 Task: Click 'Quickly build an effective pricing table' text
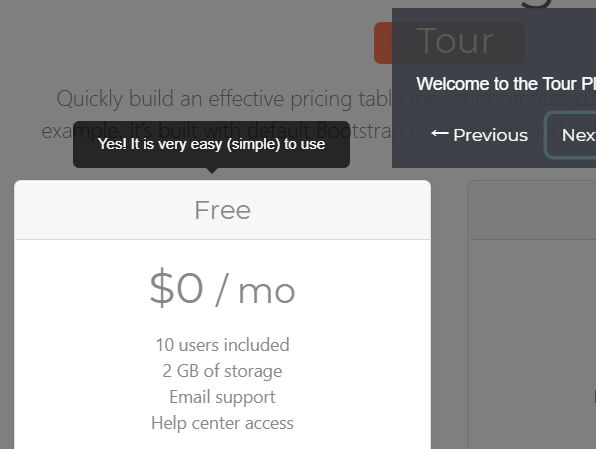[224, 99]
